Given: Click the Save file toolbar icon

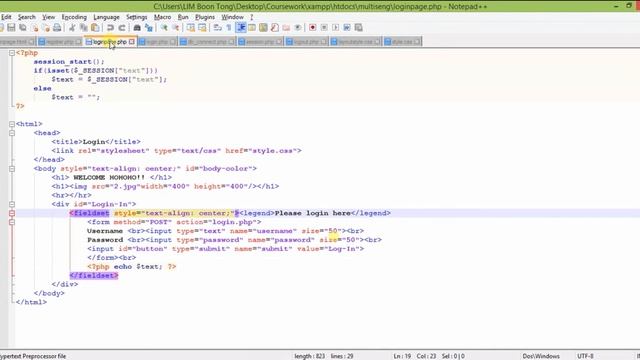Looking at the screenshot, I should pos(11,28).
